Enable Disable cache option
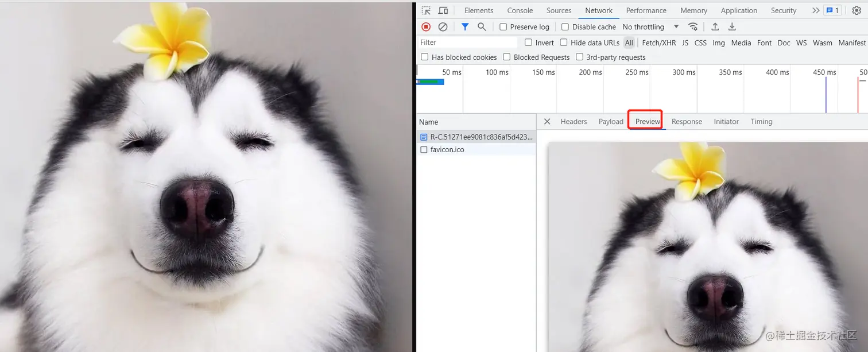This screenshot has width=868, height=352. (x=565, y=26)
